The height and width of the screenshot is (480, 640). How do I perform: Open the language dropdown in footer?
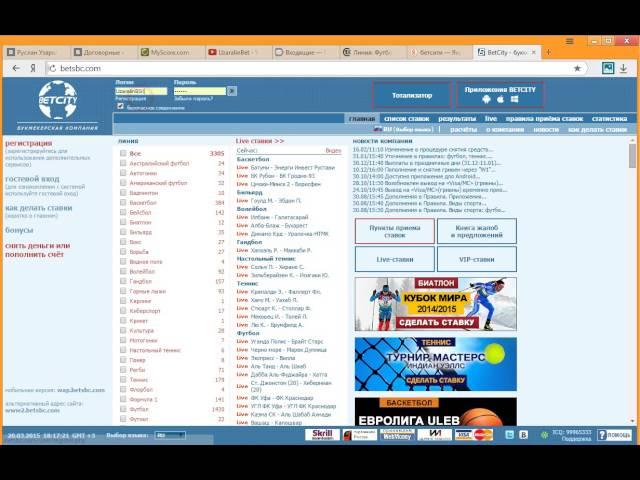(x=170, y=436)
